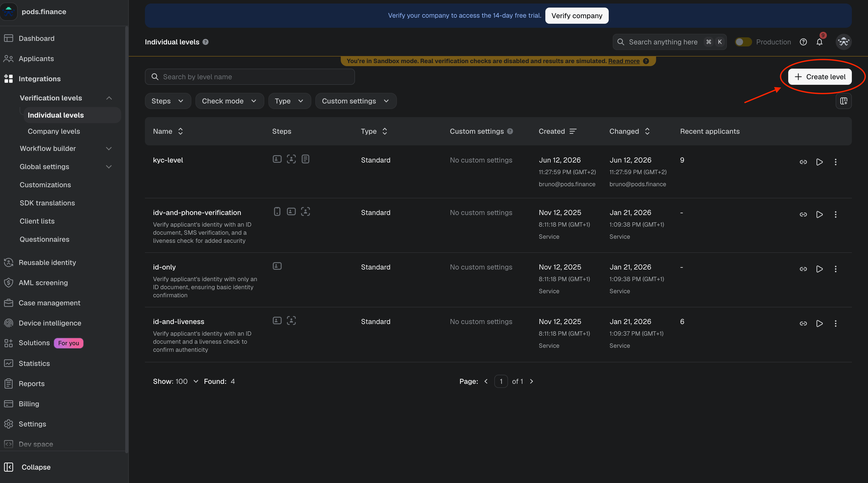Click the ID document step icon in id-only
This screenshot has width=868, height=483.
[277, 266]
